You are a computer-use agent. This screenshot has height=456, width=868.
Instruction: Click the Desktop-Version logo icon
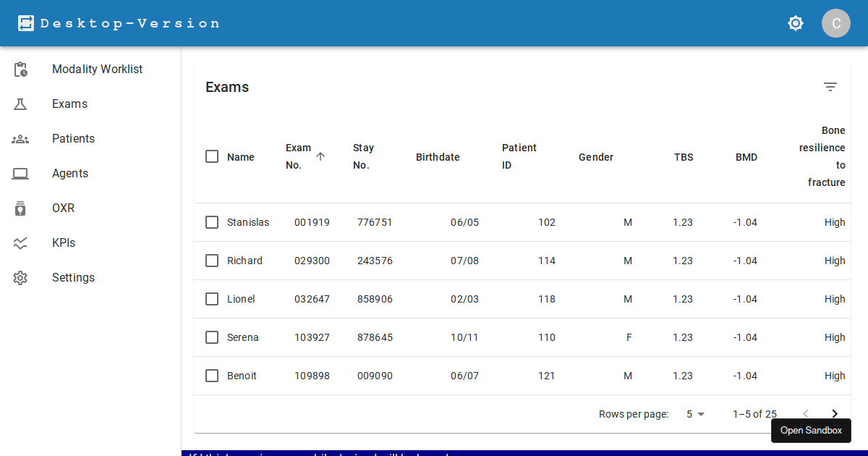26,23
